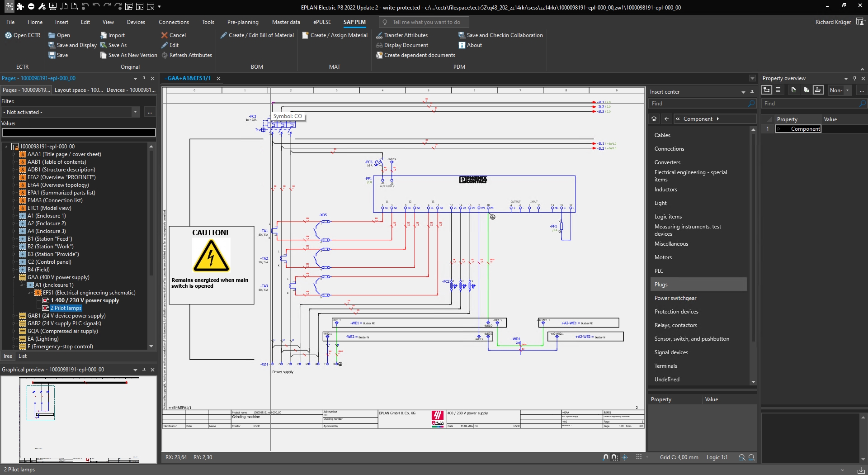This screenshot has height=475, width=868.
Task: Toggle the object snap magnet icon
Action: (x=606, y=457)
